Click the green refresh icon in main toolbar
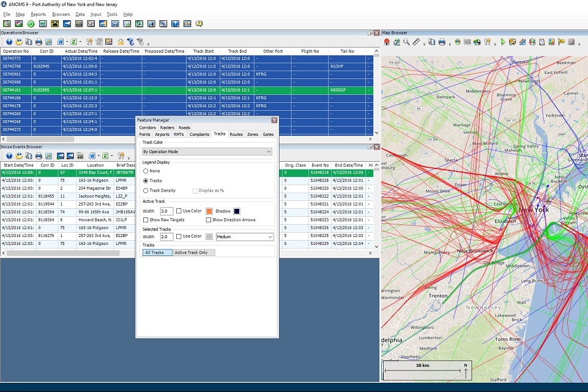588x392 pixels. (31, 24)
